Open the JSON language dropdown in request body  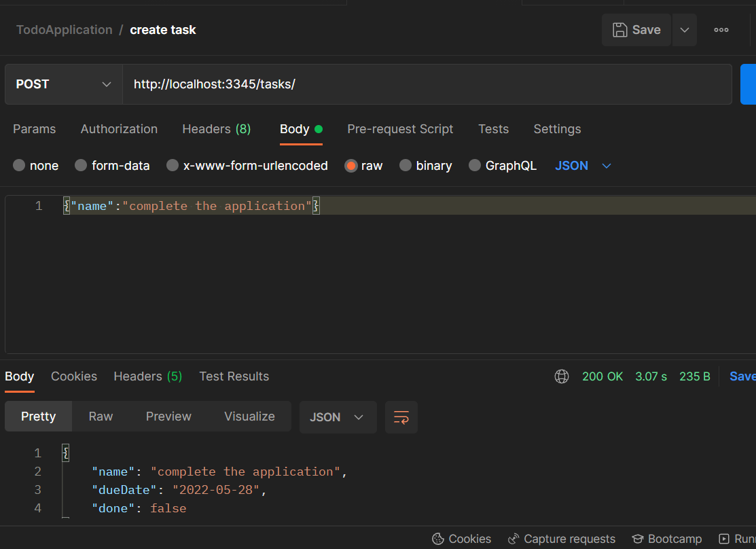click(583, 165)
